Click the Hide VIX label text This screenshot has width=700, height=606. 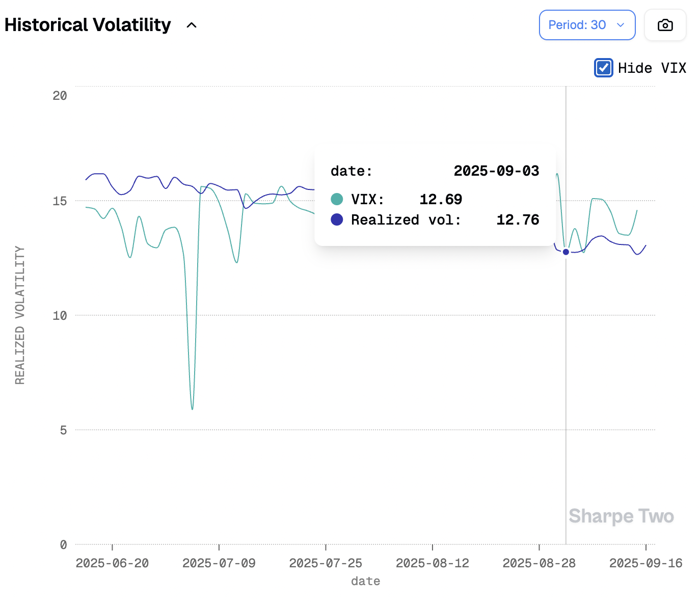coord(652,68)
